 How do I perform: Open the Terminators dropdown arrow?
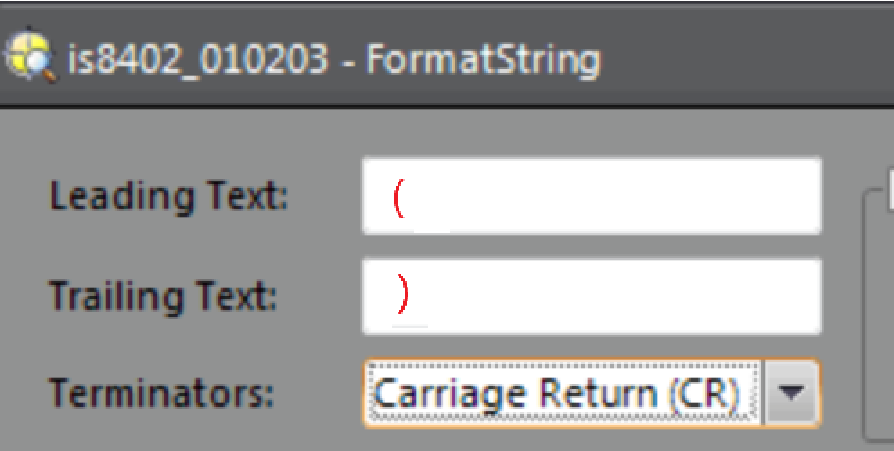(x=791, y=392)
